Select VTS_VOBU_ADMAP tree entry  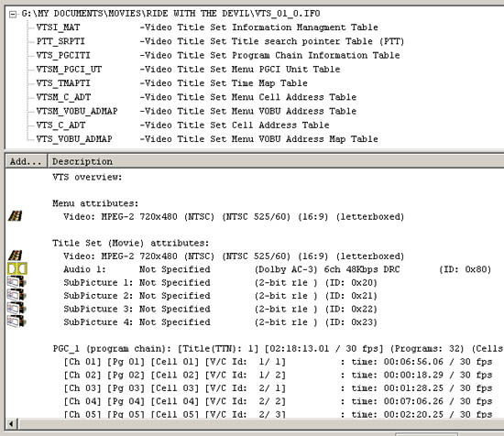[74, 139]
